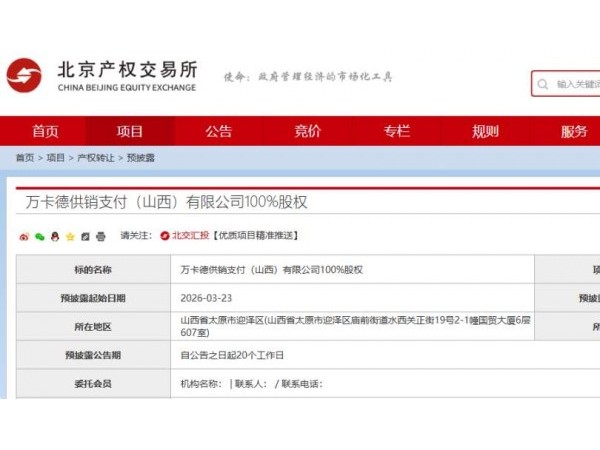Image resolution: width=600 pixels, height=450 pixels.
Task: Go to 首页 in breadcrumb trail
Action: coord(25,158)
